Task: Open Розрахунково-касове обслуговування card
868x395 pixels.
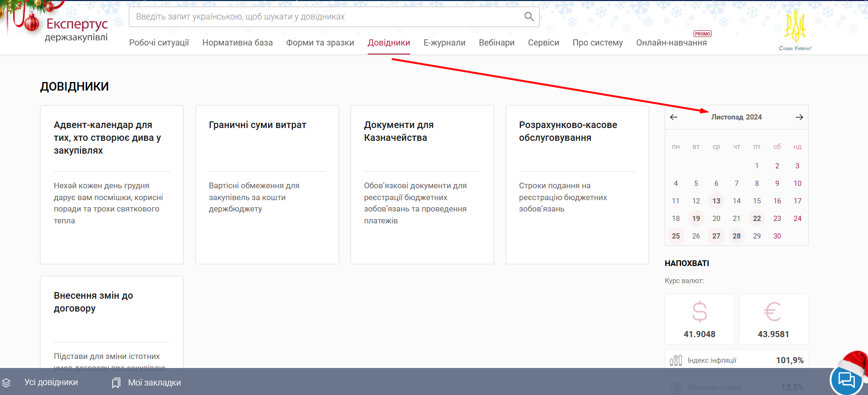Action: [577, 184]
